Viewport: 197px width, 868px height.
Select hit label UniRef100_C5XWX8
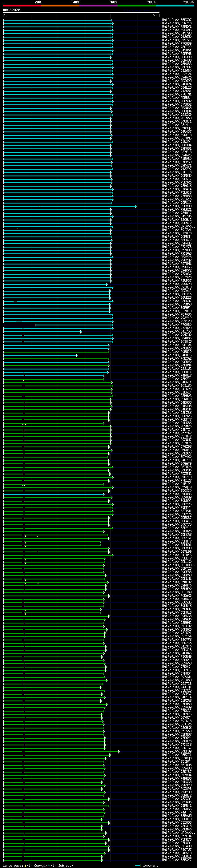pos(177,108)
